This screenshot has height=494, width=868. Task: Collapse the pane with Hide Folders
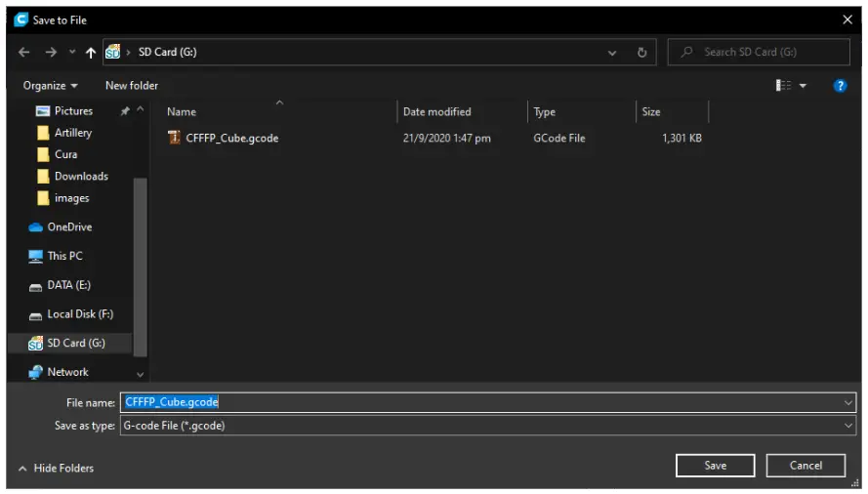click(x=56, y=469)
